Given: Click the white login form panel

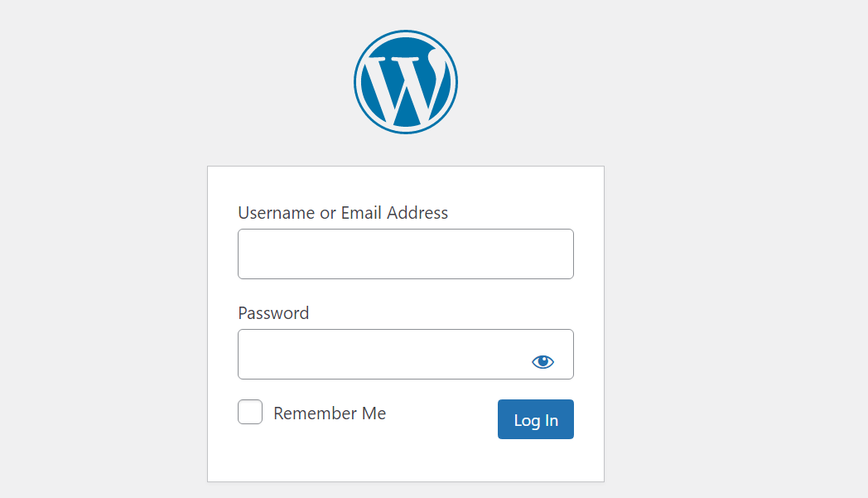Looking at the screenshot, I should click(406, 460).
